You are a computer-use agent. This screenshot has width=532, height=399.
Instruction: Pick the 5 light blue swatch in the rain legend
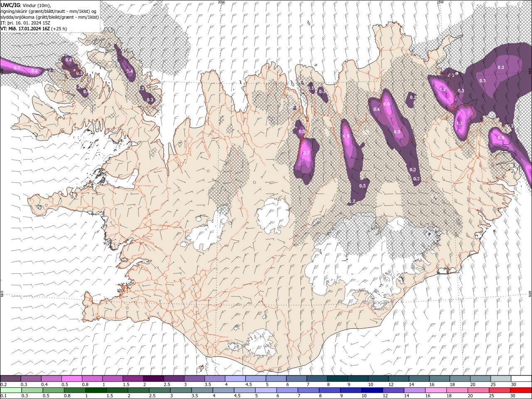pos(266,390)
